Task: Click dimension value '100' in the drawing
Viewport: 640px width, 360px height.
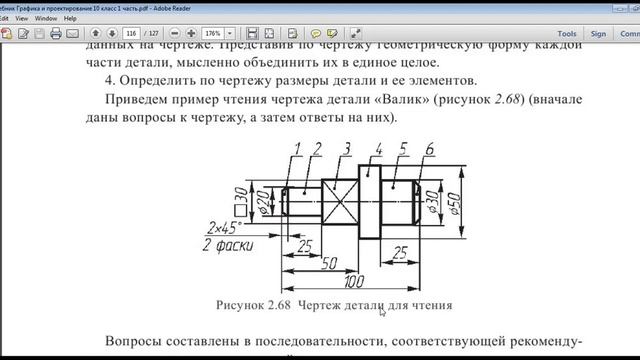Action: click(x=354, y=281)
